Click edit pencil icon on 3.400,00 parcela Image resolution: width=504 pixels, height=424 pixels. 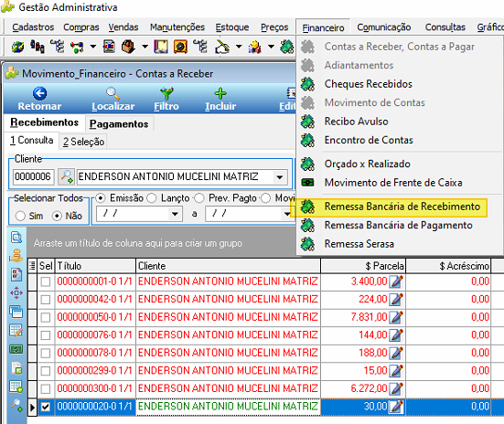click(396, 281)
